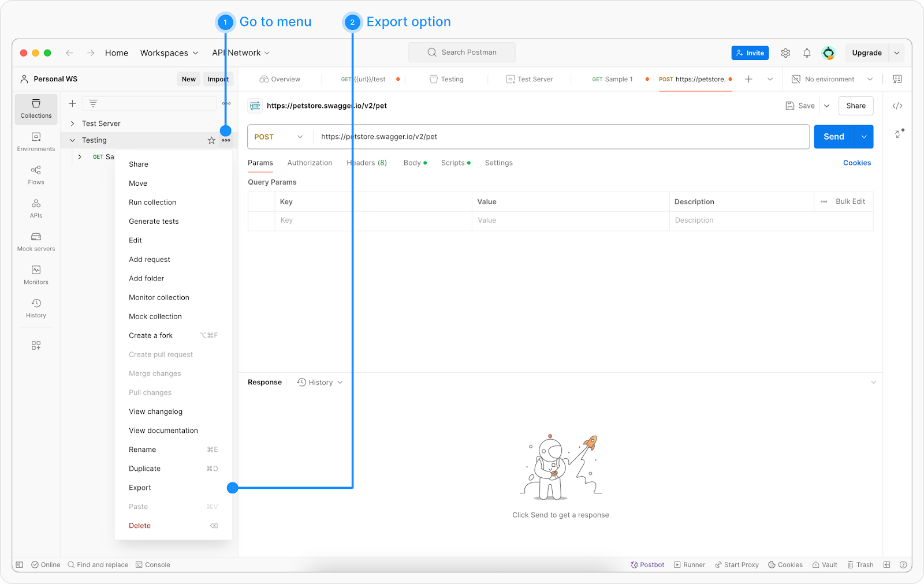Click the settings gear icon
Viewport: 924px width, 584px height.
785,53
